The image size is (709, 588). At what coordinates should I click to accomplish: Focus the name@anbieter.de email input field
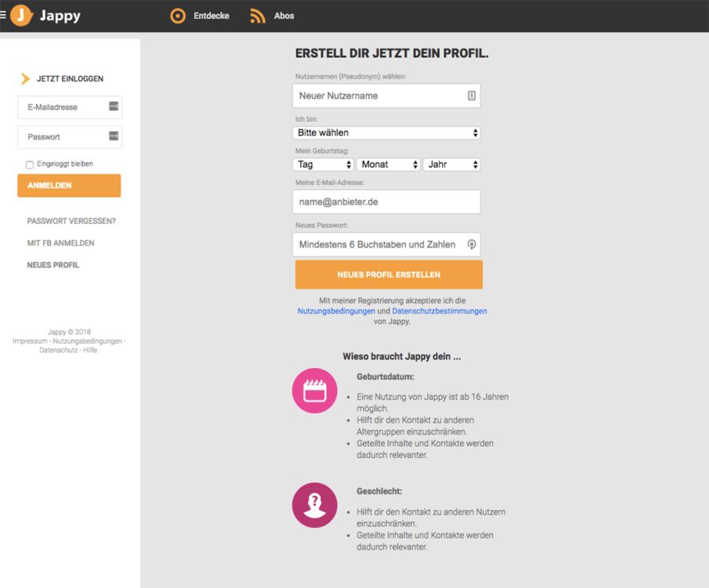click(386, 202)
